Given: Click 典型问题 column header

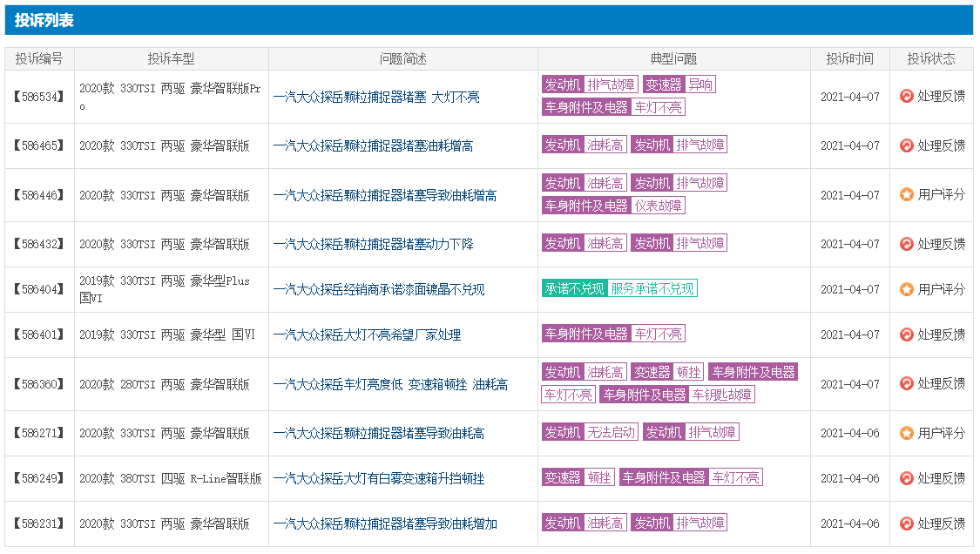Looking at the screenshot, I should coord(673,58).
